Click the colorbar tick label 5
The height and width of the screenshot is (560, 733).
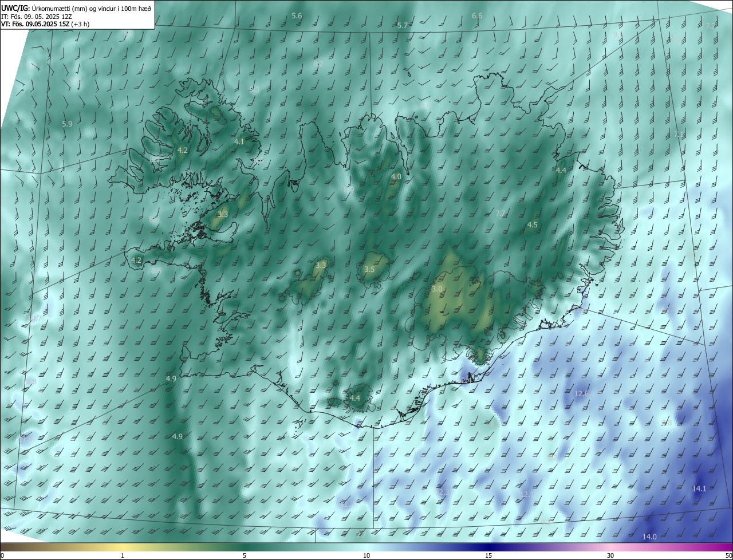[245, 556]
